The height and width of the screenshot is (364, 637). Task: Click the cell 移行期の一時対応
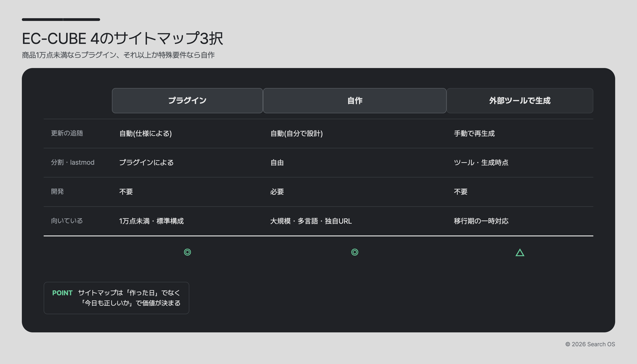pyautogui.click(x=481, y=221)
